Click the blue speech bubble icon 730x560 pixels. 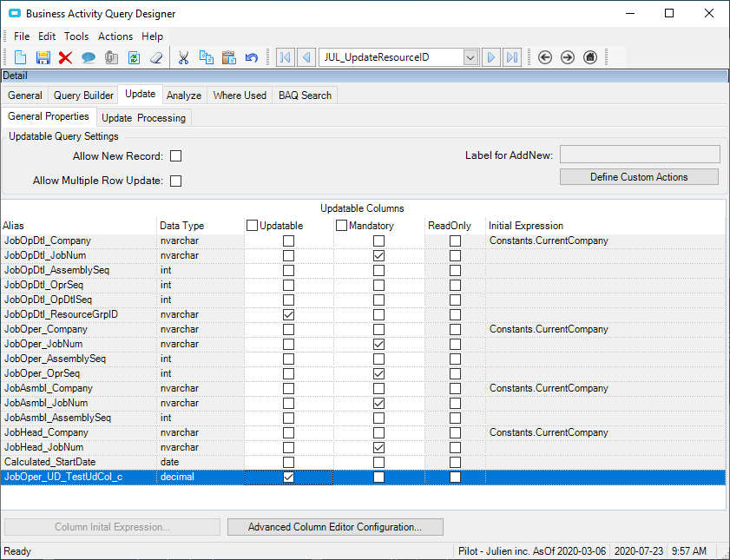(89, 57)
